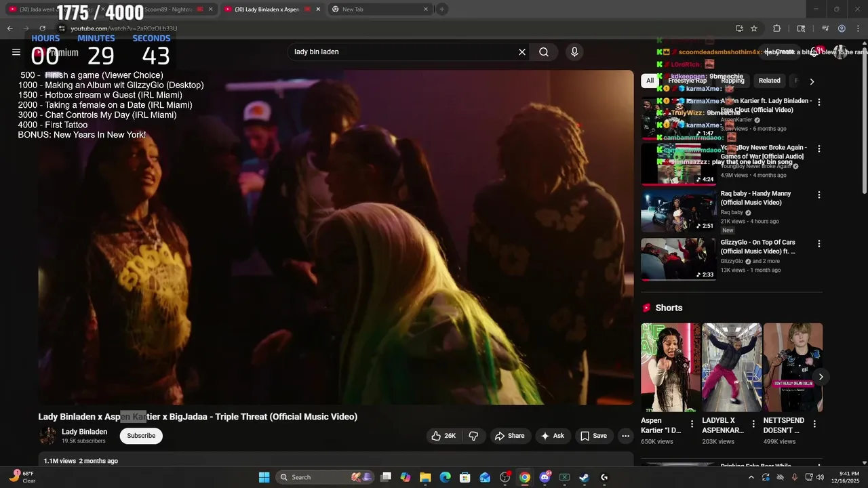Image resolution: width=868 pixels, height=488 pixels.
Task: Open Discord from taskbar
Action: pos(545,477)
